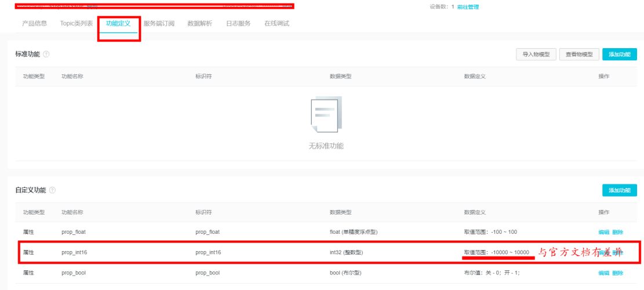Delete the prop_float property via 删除
644x290 pixels.
pyautogui.click(x=617, y=232)
